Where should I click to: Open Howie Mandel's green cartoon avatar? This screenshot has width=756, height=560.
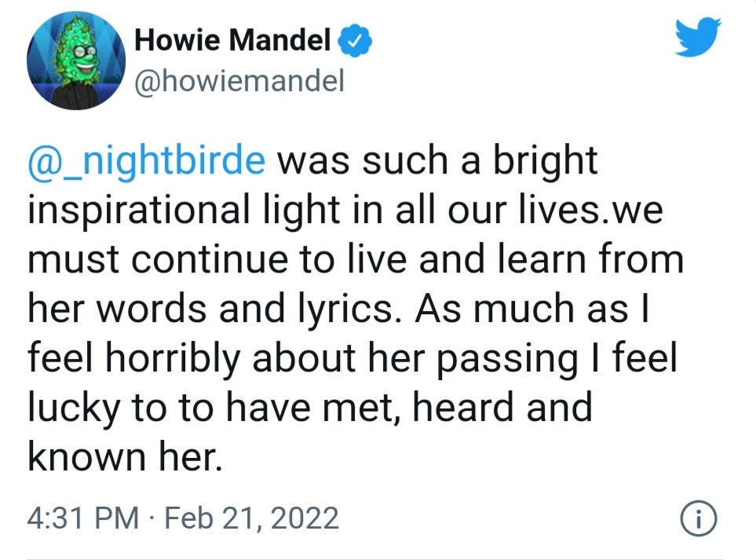tap(76, 60)
